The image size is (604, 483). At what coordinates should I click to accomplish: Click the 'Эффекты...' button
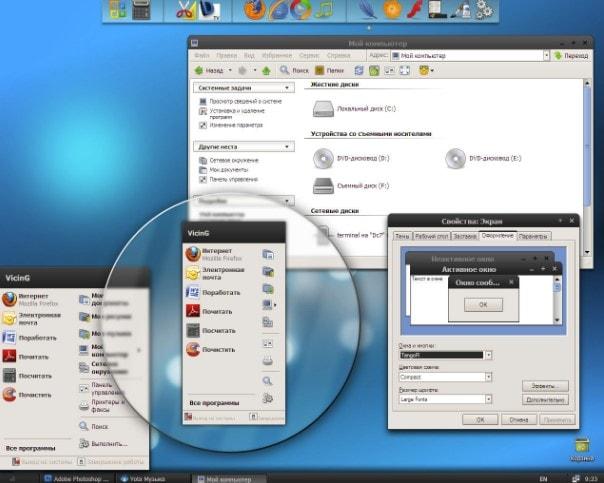(544, 385)
